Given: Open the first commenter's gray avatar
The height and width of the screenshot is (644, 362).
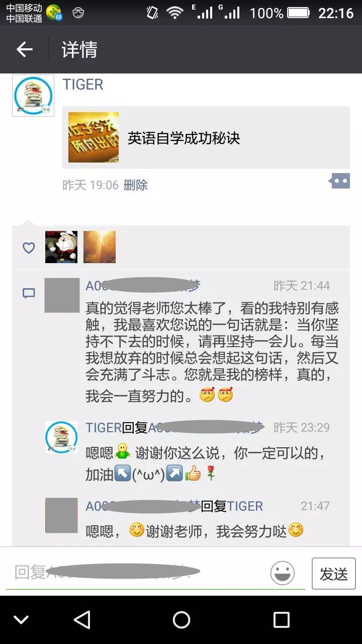Looking at the screenshot, I should click(x=62, y=295).
